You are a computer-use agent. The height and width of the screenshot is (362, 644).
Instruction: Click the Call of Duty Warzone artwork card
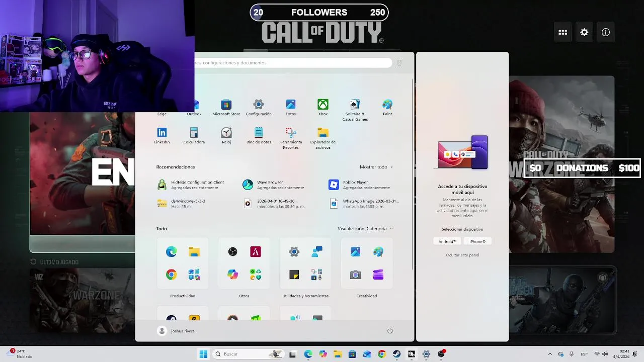click(x=561, y=164)
